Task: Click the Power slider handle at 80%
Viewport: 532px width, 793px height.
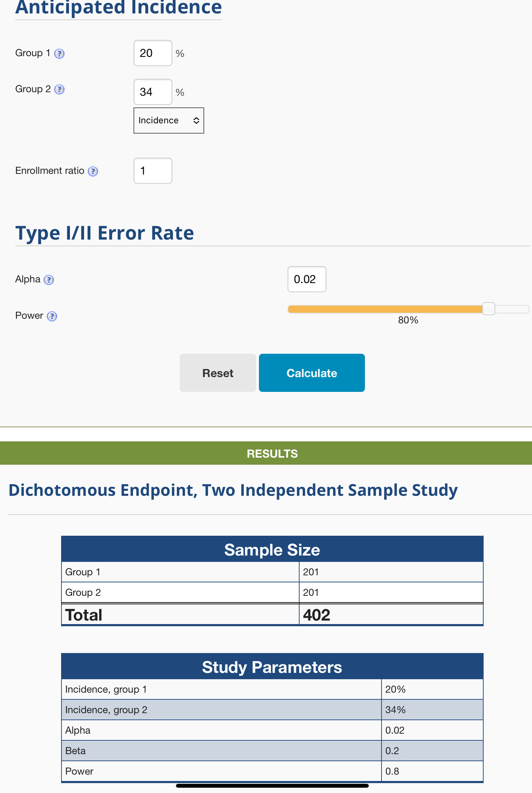Action: pyautogui.click(x=489, y=309)
